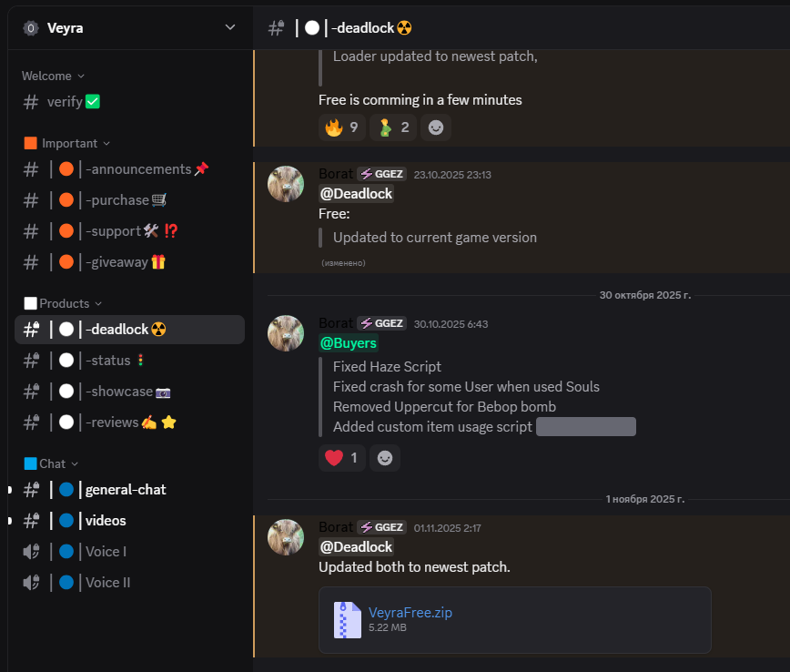Collapse the Important category
The height and width of the screenshot is (672, 790).
pos(67,144)
